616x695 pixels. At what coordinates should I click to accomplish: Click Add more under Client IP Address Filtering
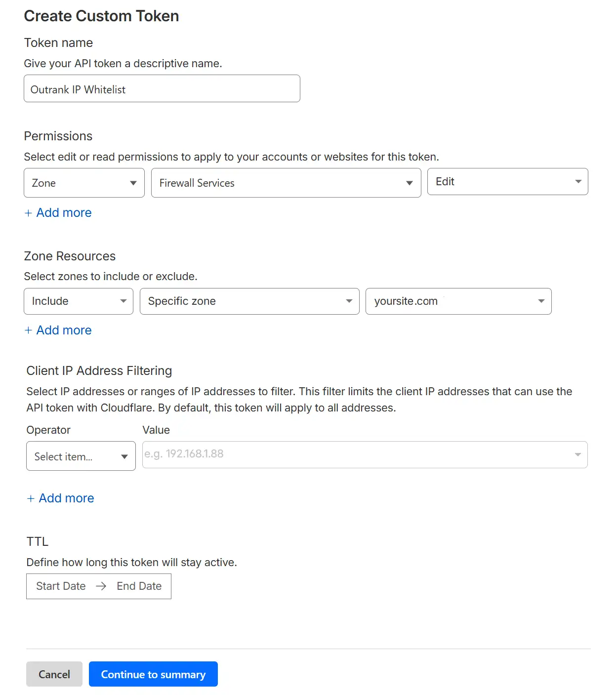point(60,498)
